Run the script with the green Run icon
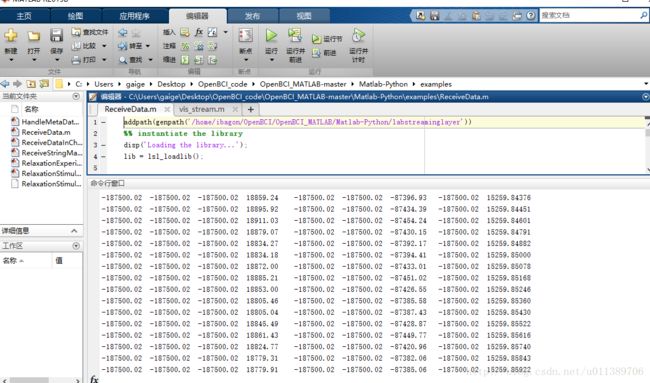Viewport: 650px width, 383px height. pyautogui.click(x=271, y=36)
